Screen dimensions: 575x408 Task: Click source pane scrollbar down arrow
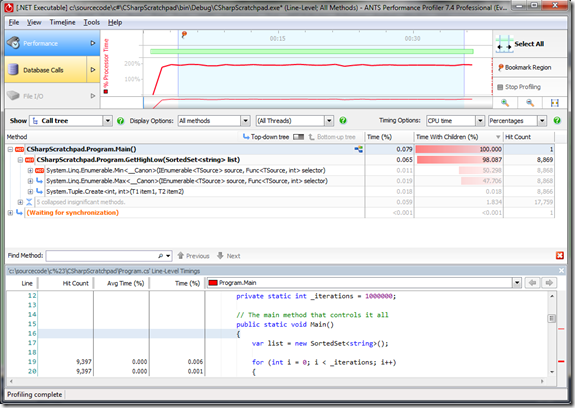552,372
